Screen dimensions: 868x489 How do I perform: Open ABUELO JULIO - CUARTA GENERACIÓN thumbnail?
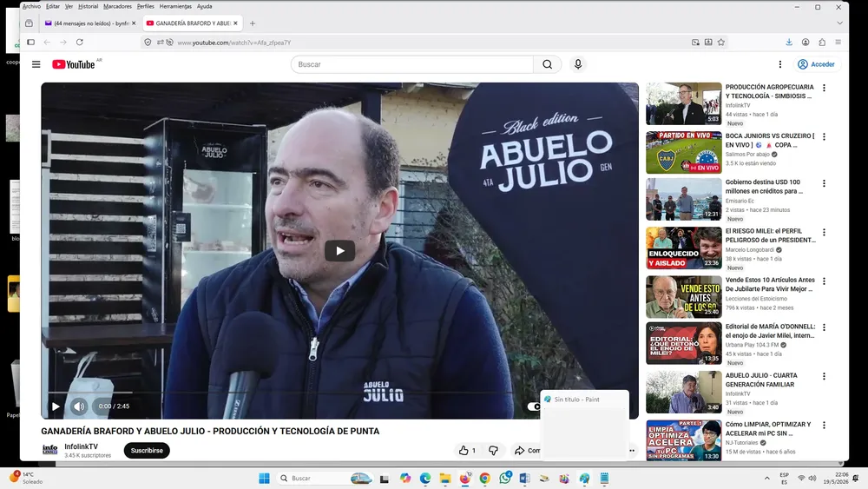[684, 392]
